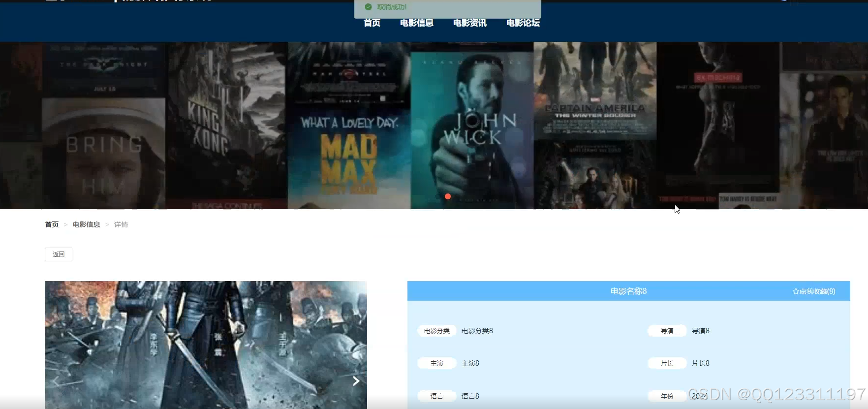Click the 点我收藏 favorite star button

[x=814, y=291]
